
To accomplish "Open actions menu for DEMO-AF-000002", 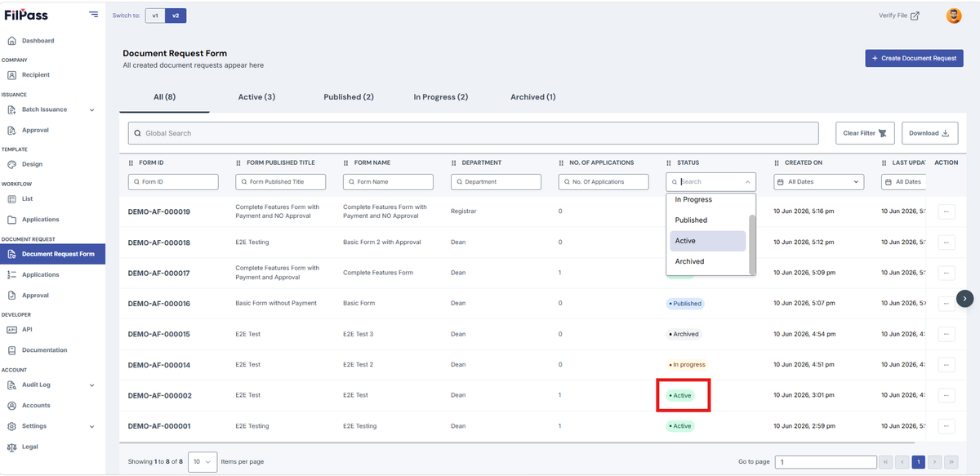I will coord(947,395).
